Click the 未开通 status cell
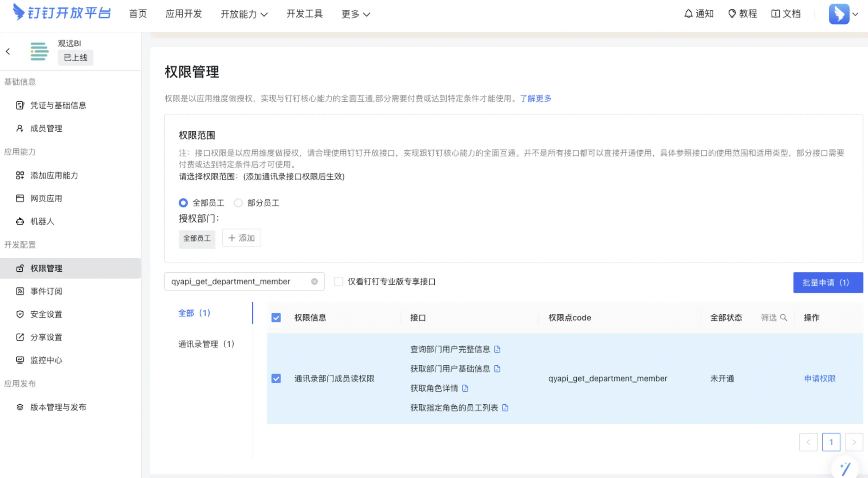This screenshot has height=478, width=868. (722, 378)
